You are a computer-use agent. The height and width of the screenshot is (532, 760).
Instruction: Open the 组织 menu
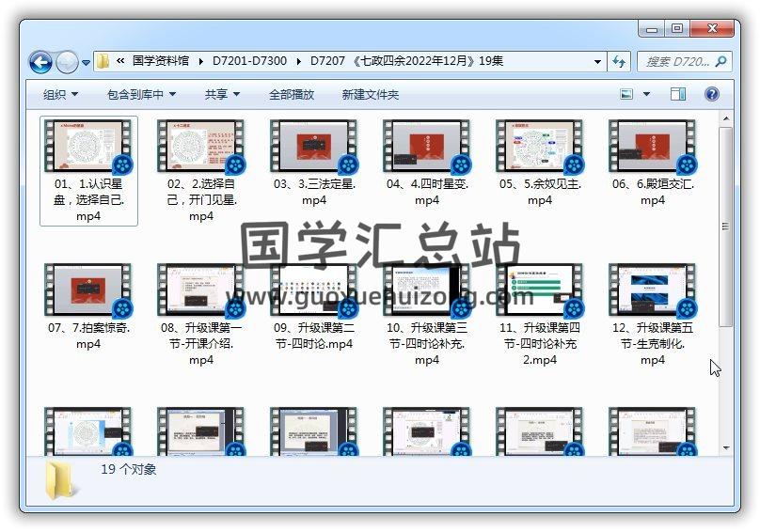tap(60, 94)
